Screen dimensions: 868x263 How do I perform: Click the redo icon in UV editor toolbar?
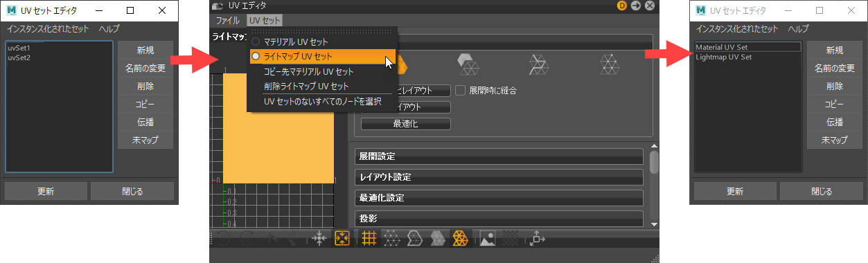point(247,239)
